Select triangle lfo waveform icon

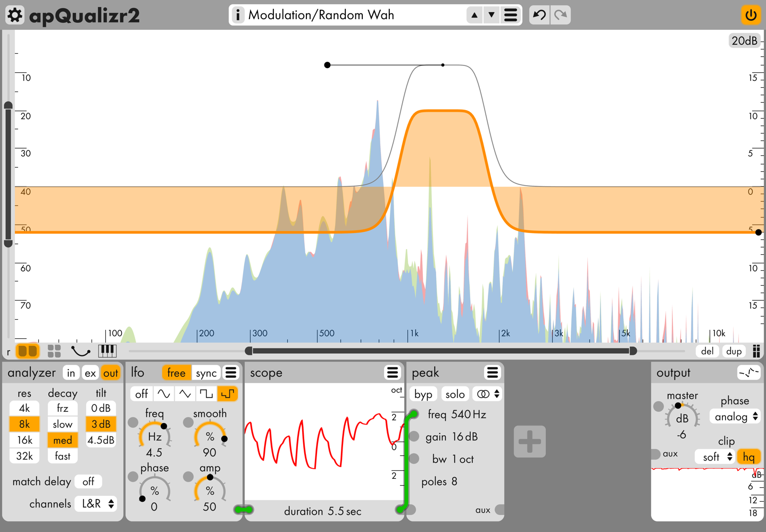pyautogui.click(x=185, y=394)
